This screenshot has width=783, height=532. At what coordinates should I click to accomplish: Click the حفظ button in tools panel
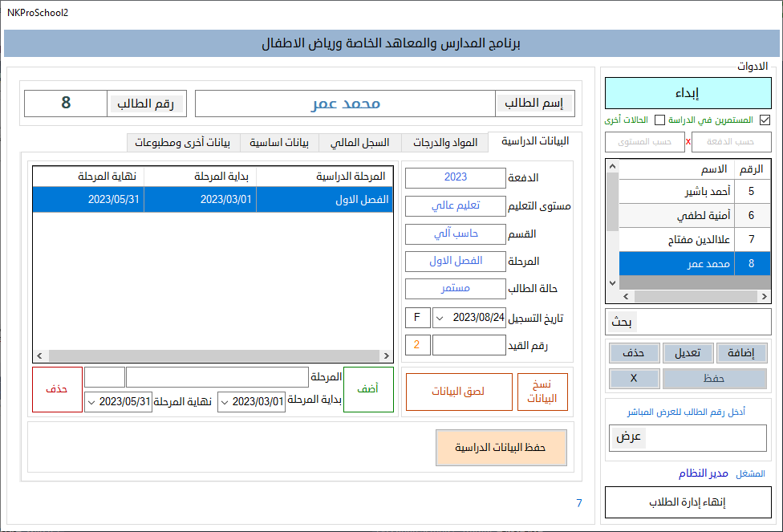coord(715,379)
